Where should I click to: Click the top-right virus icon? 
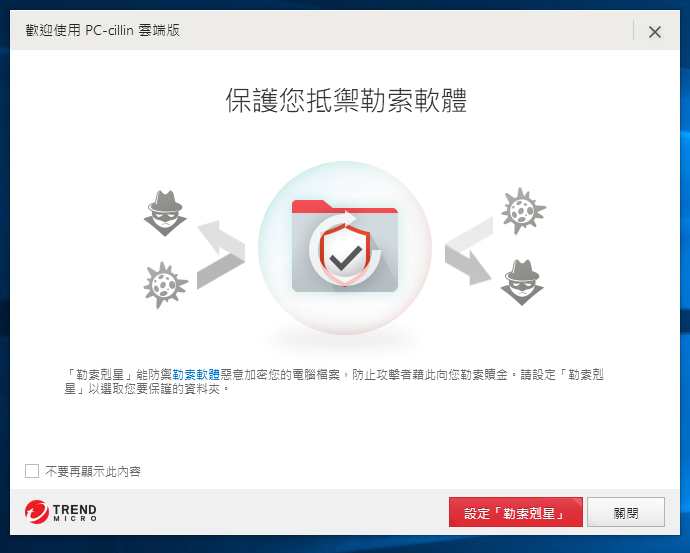pyautogui.click(x=523, y=211)
